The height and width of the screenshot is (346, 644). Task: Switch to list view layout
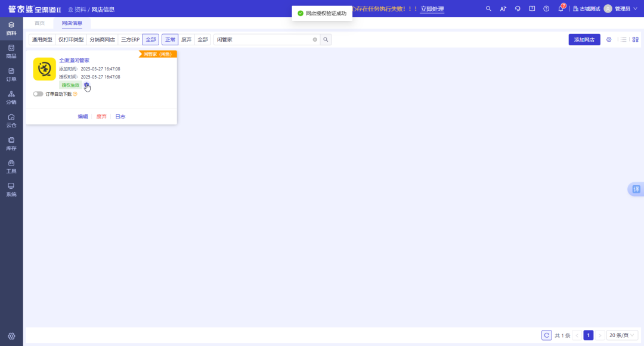(x=624, y=39)
